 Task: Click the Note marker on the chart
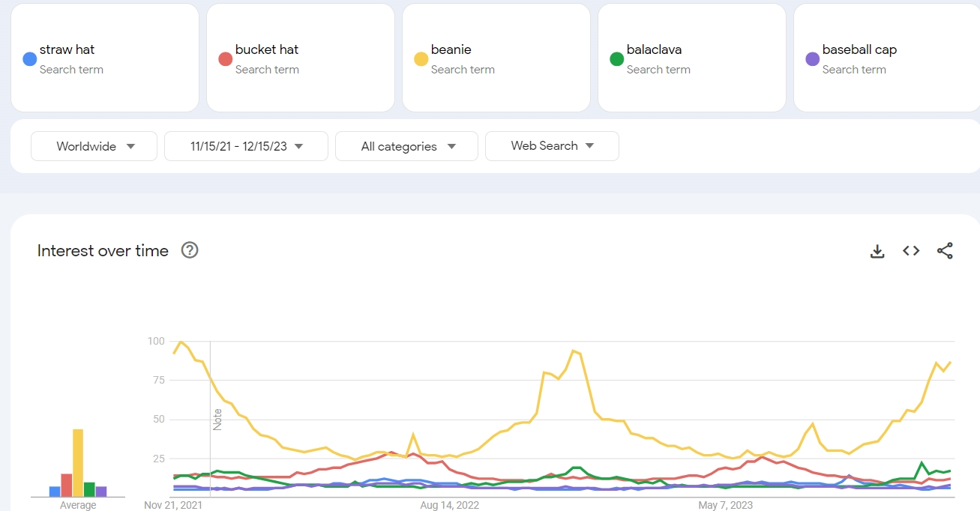(x=217, y=419)
